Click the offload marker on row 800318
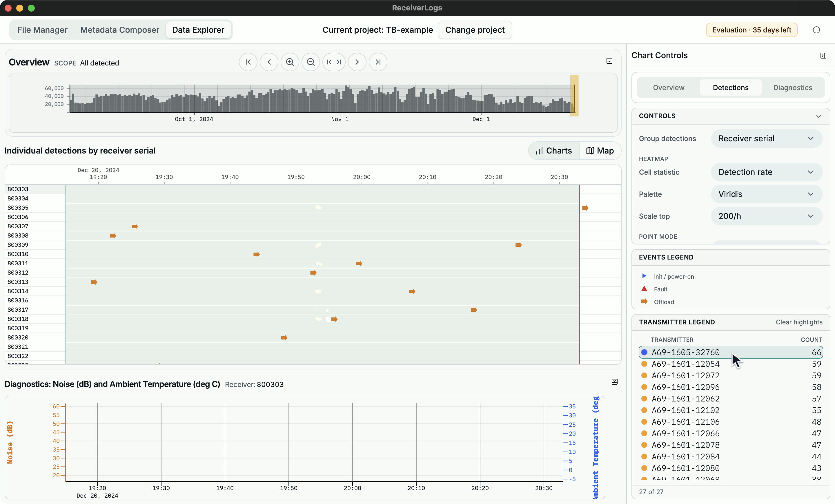The width and height of the screenshot is (835, 504). (x=335, y=319)
